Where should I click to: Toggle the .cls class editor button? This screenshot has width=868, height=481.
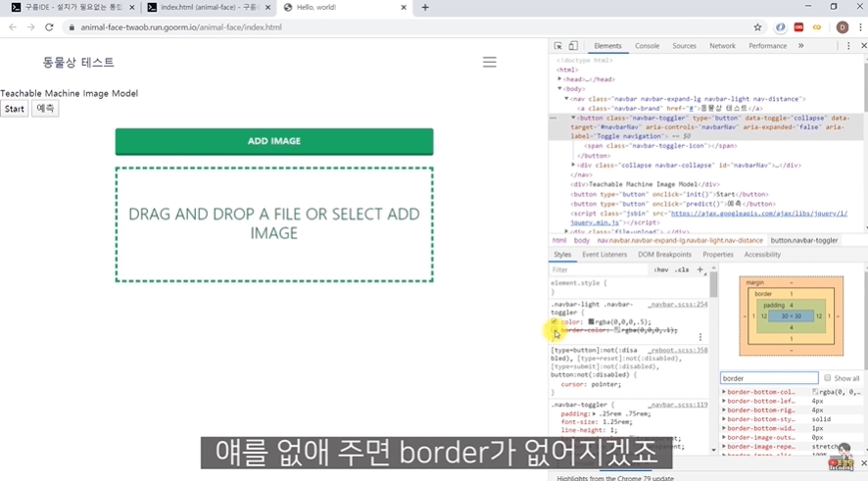683,269
